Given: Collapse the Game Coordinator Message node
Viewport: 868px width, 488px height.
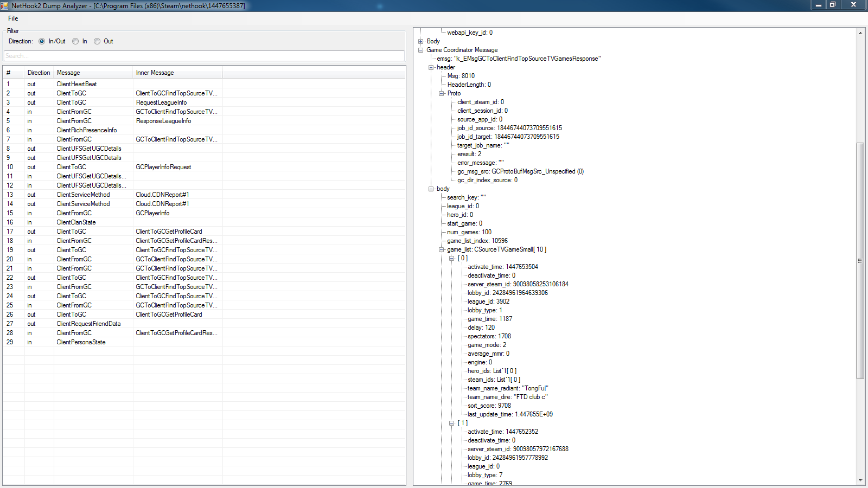Looking at the screenshot, I should (421, 50).
